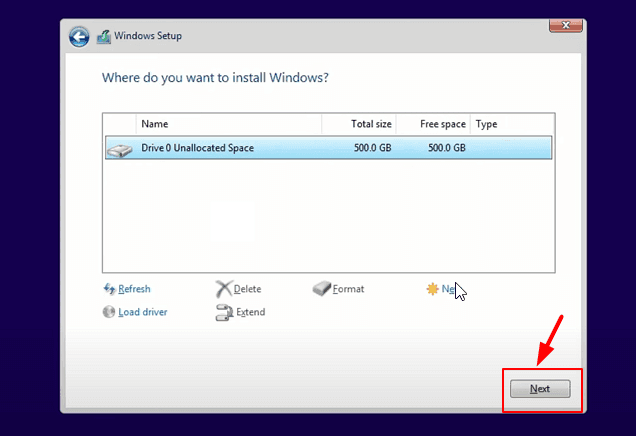Close the Windows Setup window
Screen dimensions: 636x436
pos(566,25)
